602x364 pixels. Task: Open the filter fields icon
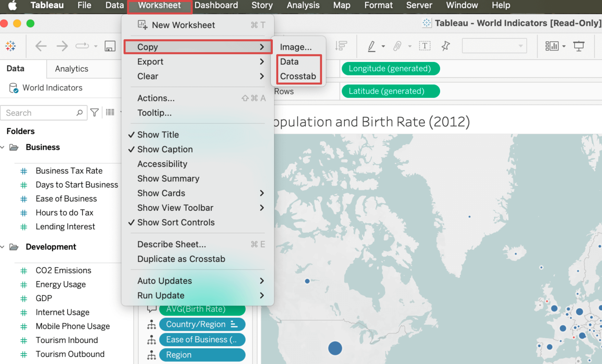tap(94, 113)
